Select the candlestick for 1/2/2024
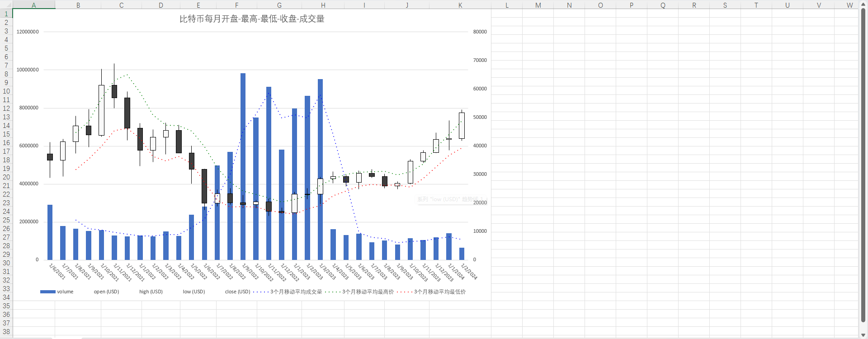 [462, 126]
